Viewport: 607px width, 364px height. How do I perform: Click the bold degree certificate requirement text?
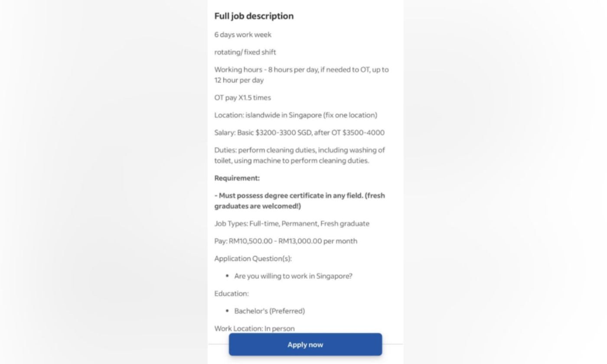point(299,201)
